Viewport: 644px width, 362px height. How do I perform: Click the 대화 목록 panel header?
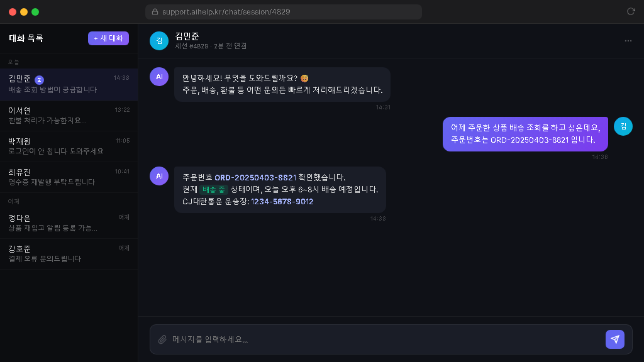point(25,38)
